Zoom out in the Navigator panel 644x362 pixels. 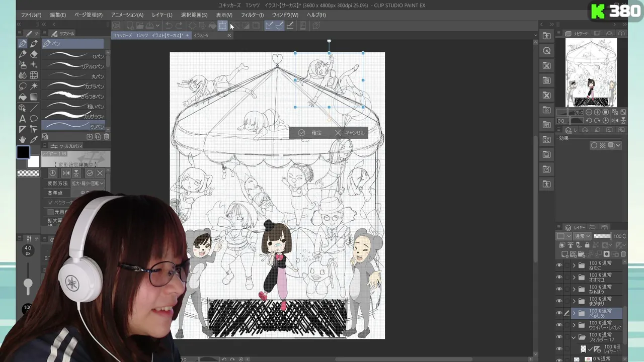pyautogui.click(x=589, y=112)
